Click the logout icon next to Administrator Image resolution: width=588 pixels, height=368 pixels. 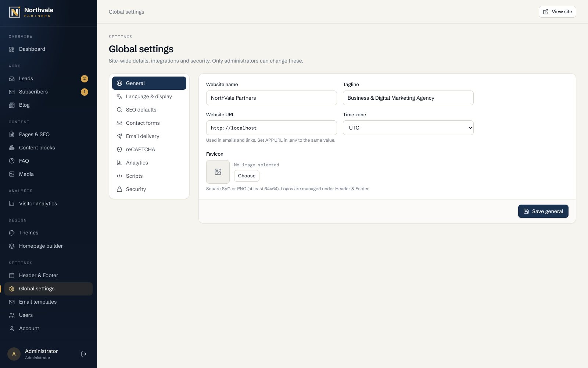pos(84,354)
